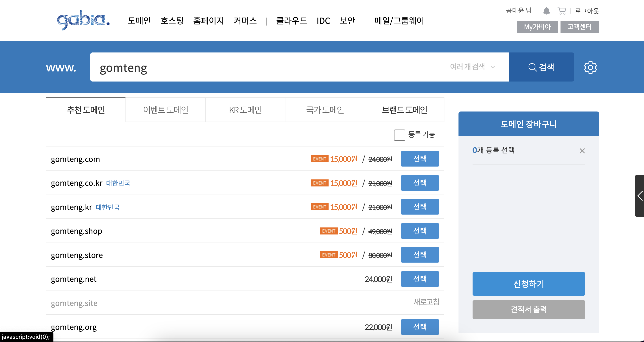Click the 대한민국 label beside gomteng.kr
Screen dimensions: 644x342
click(108, 207)
